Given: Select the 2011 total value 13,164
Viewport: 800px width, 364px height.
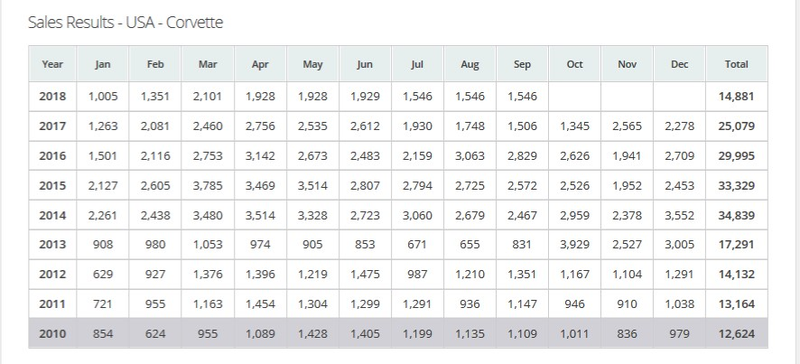Looking at the screenshot, I should pyautogui.click(x=736, y=304).
